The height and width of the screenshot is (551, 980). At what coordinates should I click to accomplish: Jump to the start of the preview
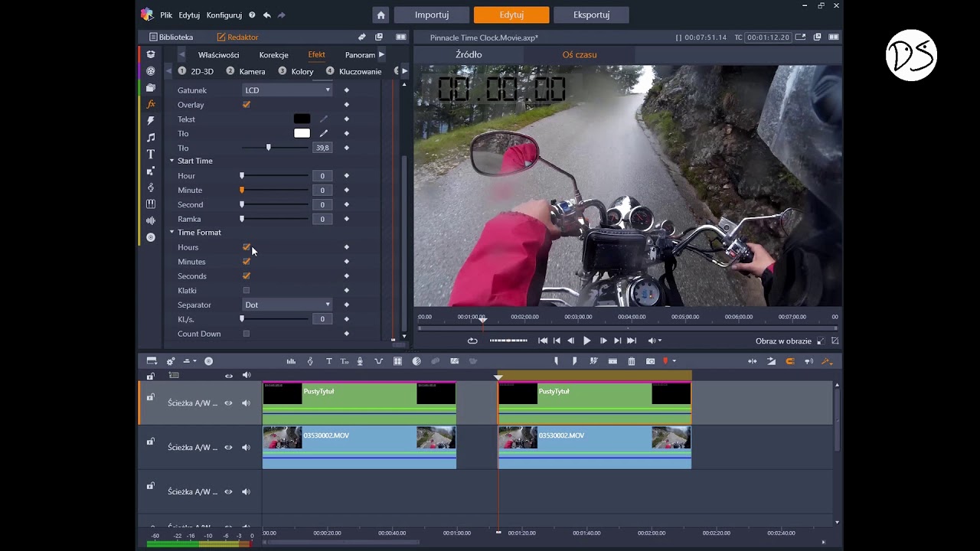click(543, 341)
